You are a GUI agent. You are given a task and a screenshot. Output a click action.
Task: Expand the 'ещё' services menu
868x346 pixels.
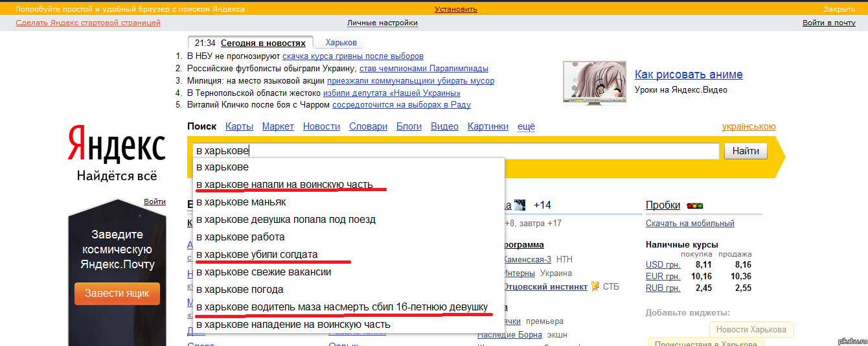(x=526, y=126)
